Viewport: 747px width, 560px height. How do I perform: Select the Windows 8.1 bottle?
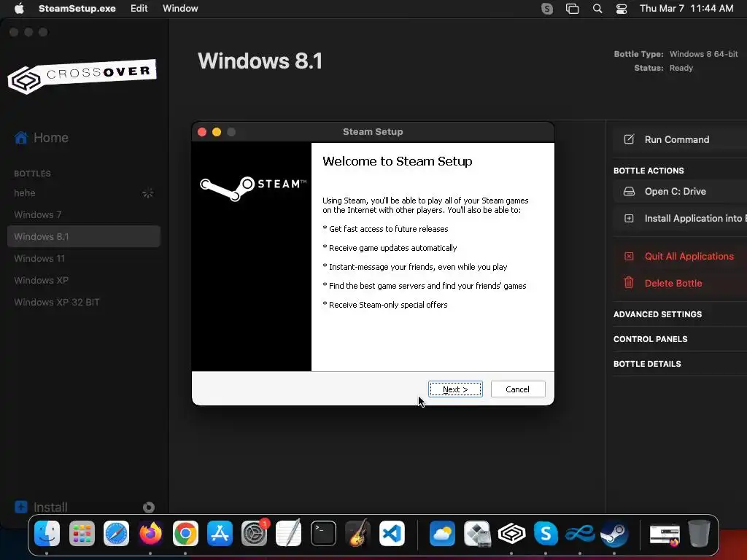click(84, 237)
